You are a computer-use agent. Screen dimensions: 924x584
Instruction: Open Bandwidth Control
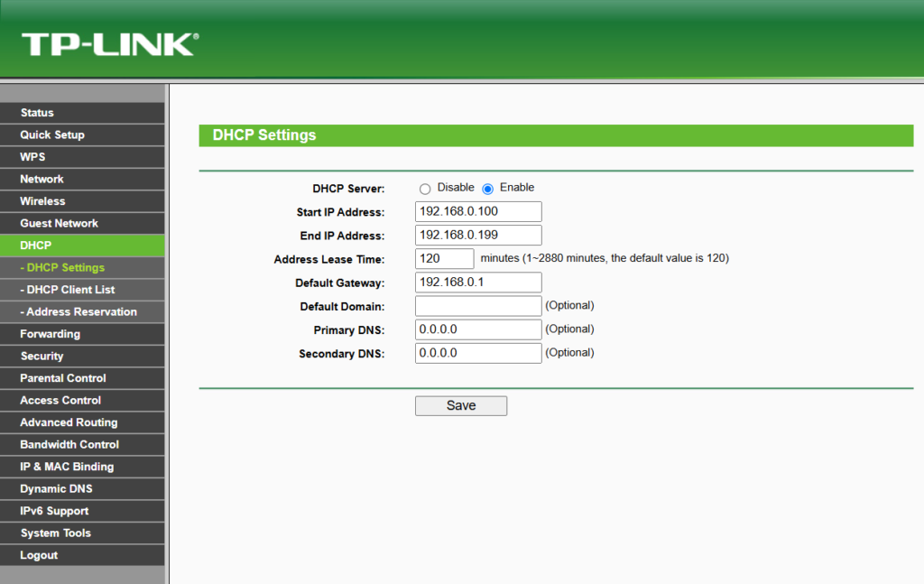pyautogui.click(x=82, y=444)
